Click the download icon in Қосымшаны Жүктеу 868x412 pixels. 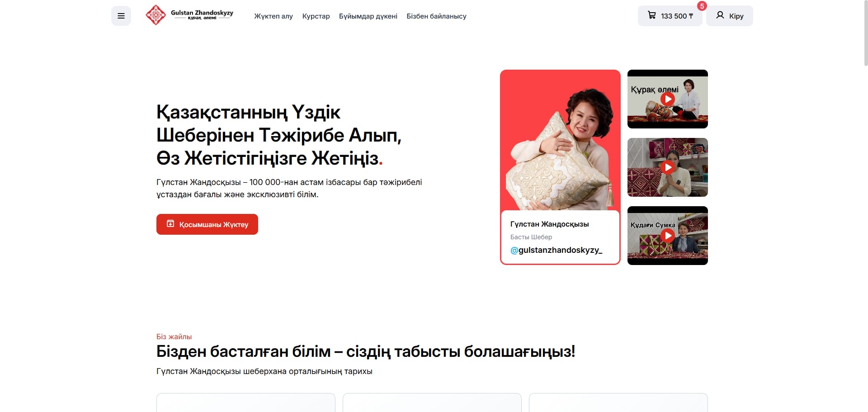tap(170, 224)
